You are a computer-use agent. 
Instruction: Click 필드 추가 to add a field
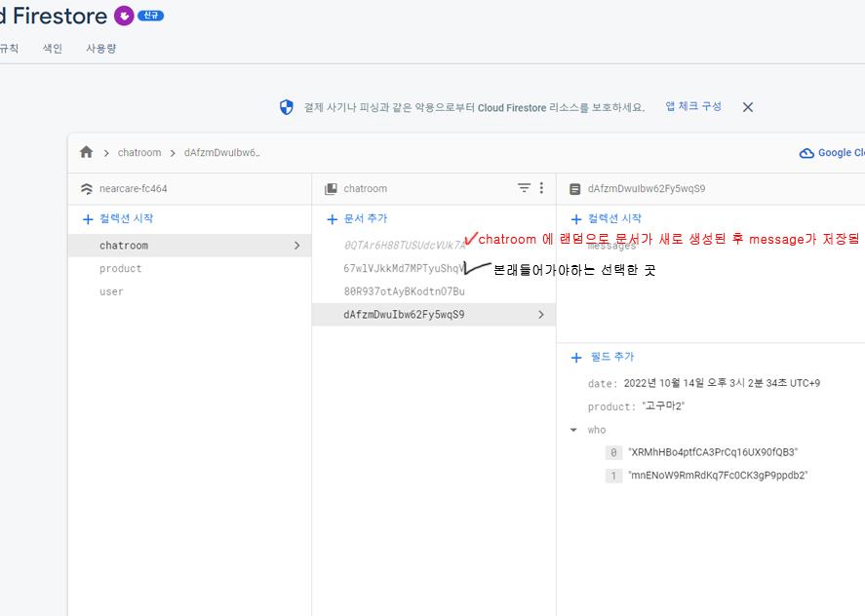pyautogui.click(x=612, y=357)
